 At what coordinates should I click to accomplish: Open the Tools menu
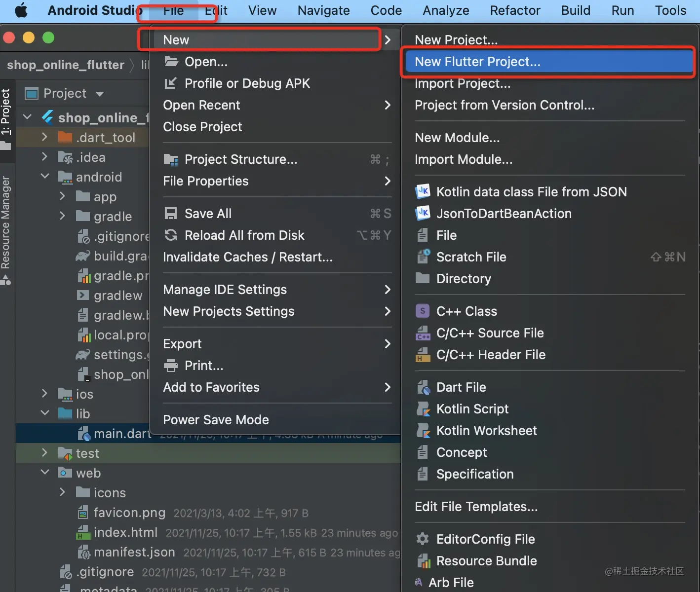click(x=670, y=10)
